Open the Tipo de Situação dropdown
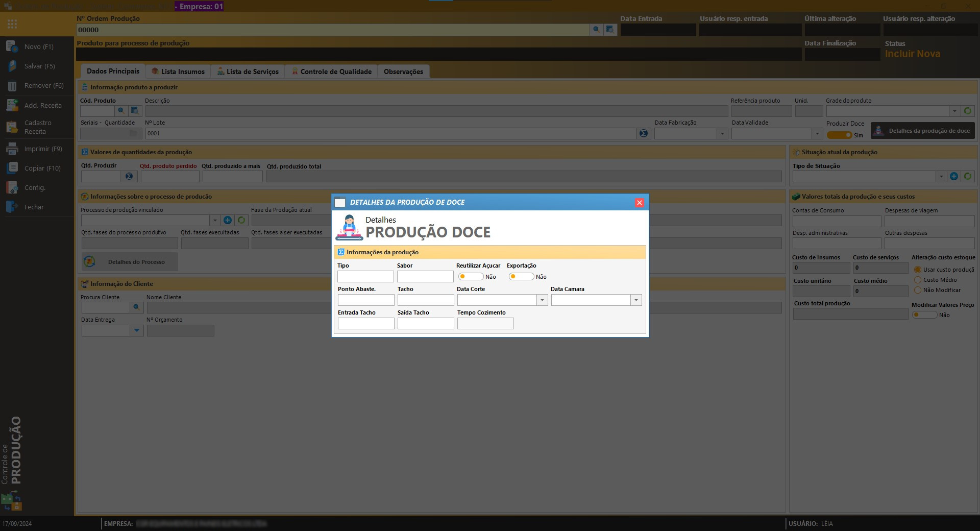Screen dimensions: 980x531 pyautogui.click(x=941, y=177)
